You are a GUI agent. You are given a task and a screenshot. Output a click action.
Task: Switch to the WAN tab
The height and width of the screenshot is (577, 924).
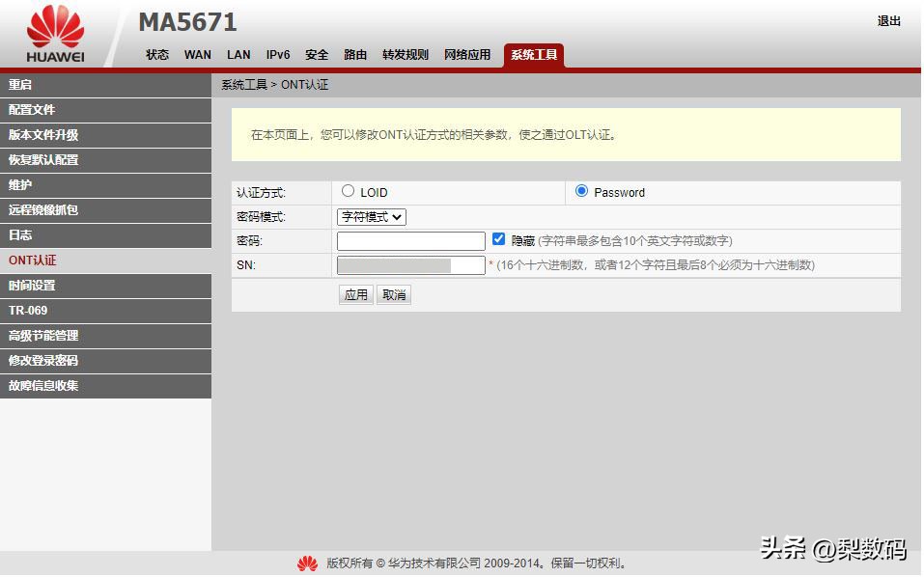click(197, 55)
